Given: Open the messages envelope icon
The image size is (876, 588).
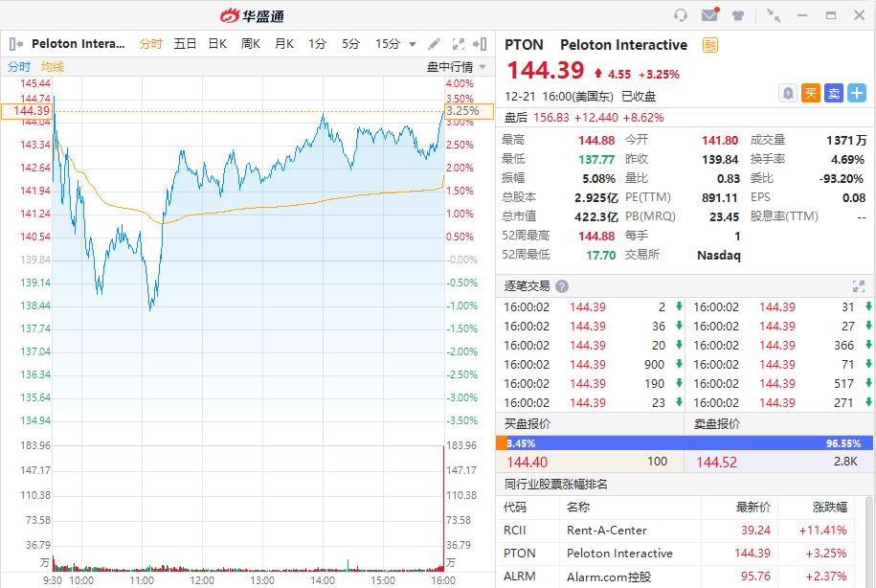Looking at the screenshot, I should [x=710, y=14].
